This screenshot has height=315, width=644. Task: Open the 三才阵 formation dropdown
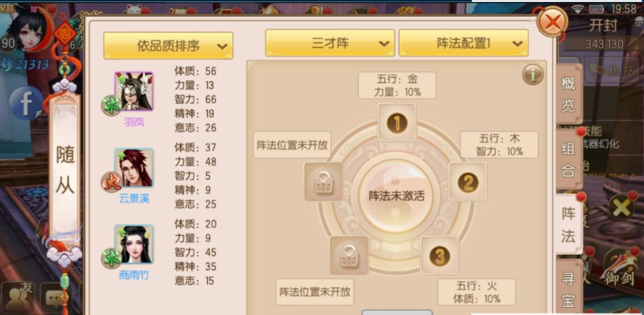coord(330,43)
